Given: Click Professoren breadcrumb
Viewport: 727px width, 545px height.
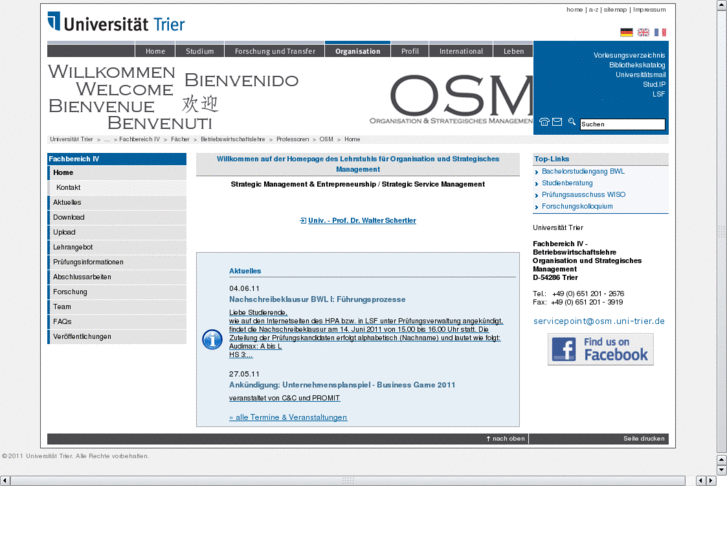Looking at the screenshot, I should [x=293, y=139].
